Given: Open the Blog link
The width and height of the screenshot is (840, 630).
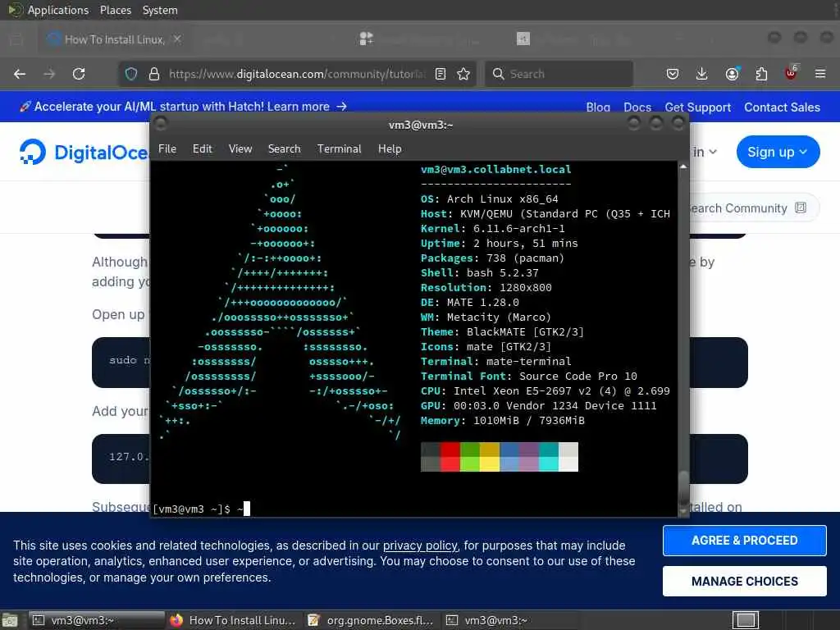Looking at the screenshot, I should [598, 107].
